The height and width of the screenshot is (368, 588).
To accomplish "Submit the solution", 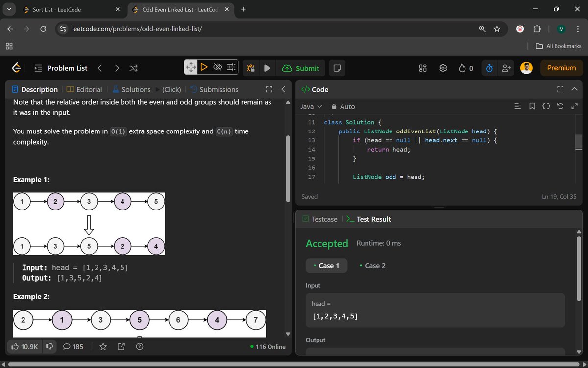I will pos(301,68).
